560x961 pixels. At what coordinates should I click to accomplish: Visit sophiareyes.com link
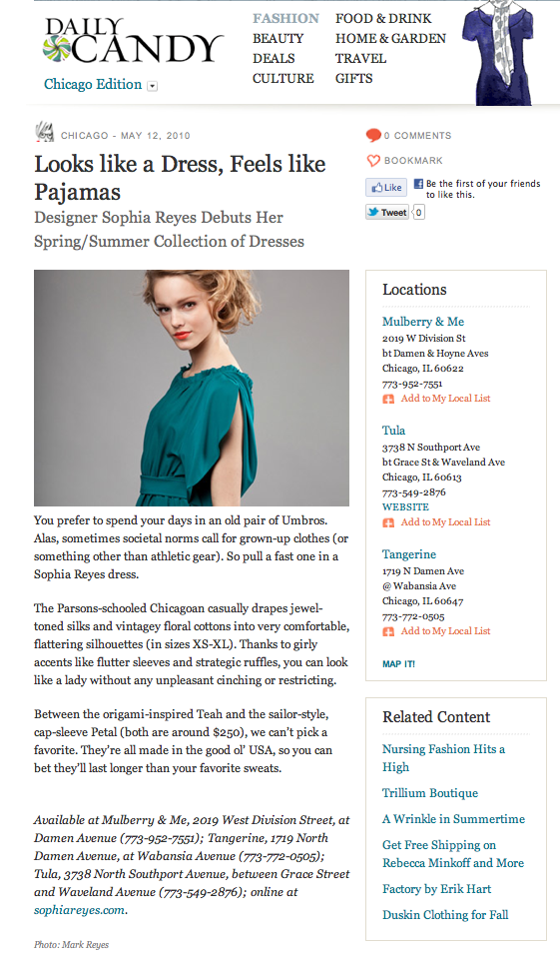(x=79, y=910)
